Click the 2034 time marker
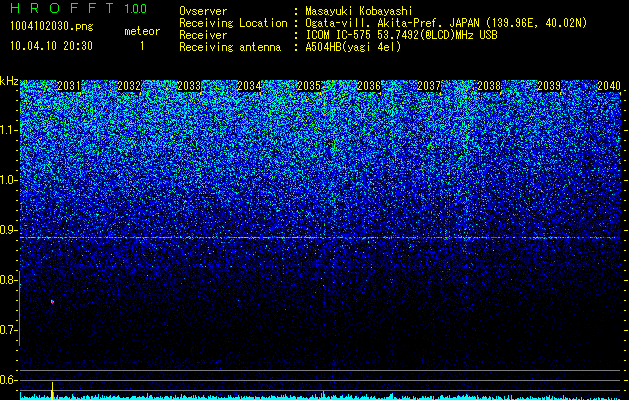629x400 pixels. pyautogui.click(x=249, y=86)
